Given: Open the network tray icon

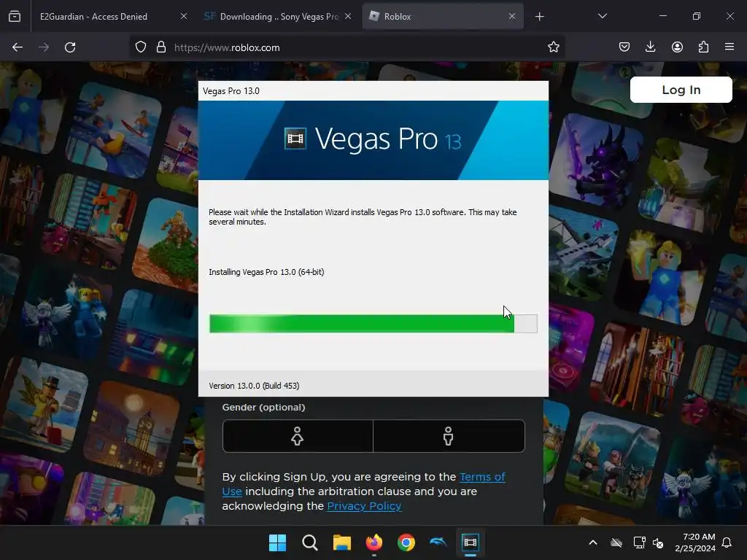Looking at the screenshot, I should coord(639,542).
